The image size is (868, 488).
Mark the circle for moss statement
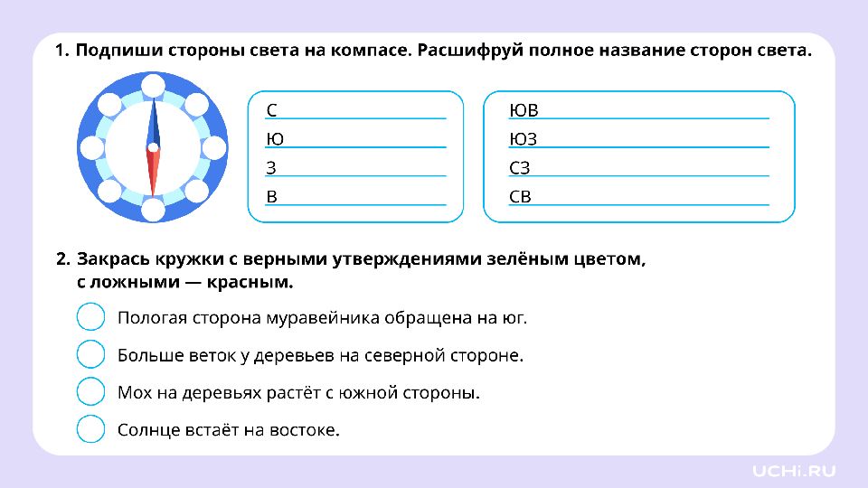[x=90, y=391]
